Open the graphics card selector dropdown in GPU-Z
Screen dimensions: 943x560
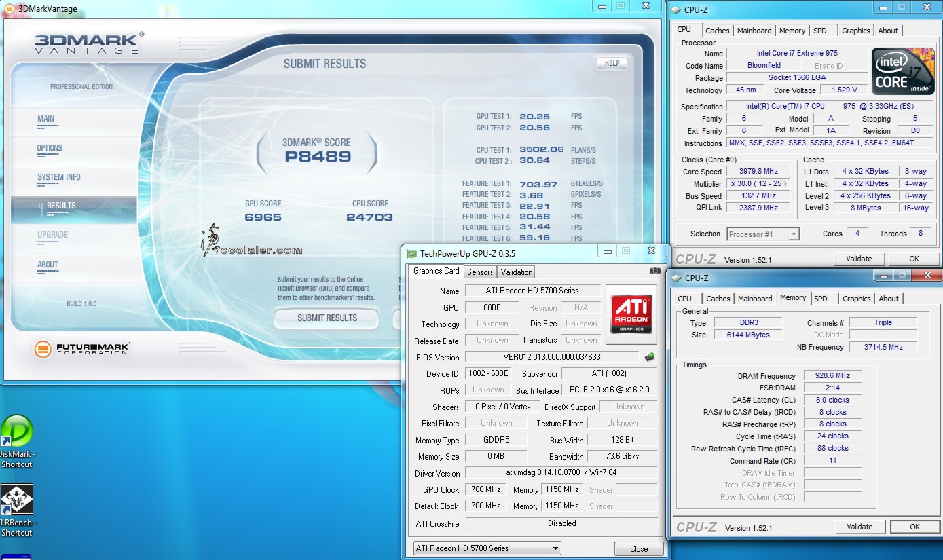[x=487, y=548]
